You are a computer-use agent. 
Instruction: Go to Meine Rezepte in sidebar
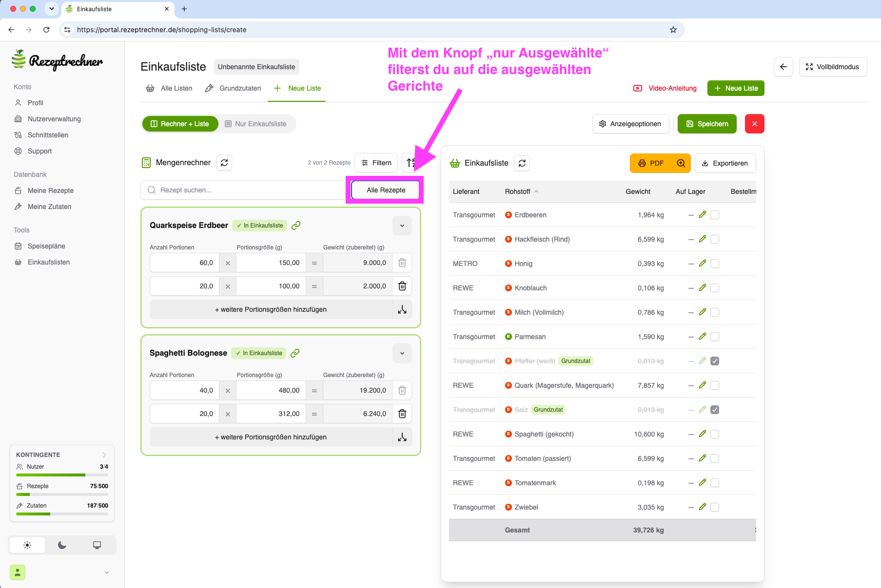point(51,190)
